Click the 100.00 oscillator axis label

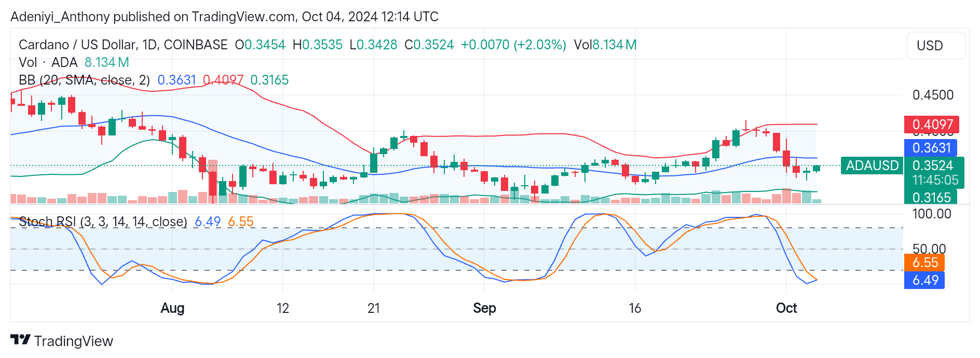(x=932, y=214)
